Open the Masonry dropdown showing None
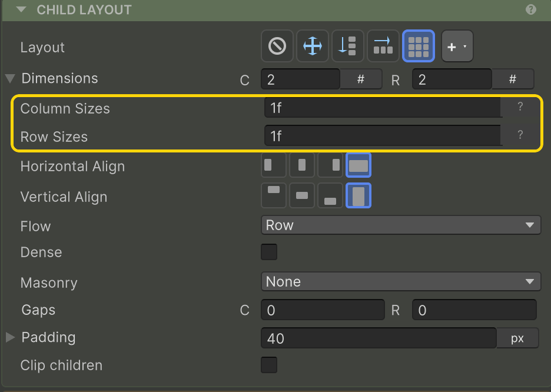Viewport: 551px width, 392px height. 401,282
